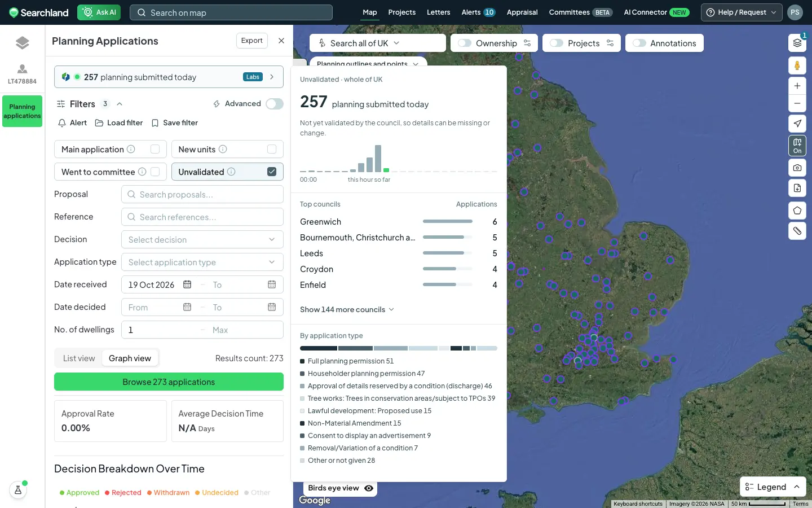Click the labs flask icon at bottom left
Viewport: 812px width, 508px height.
[x=18, y=490]
